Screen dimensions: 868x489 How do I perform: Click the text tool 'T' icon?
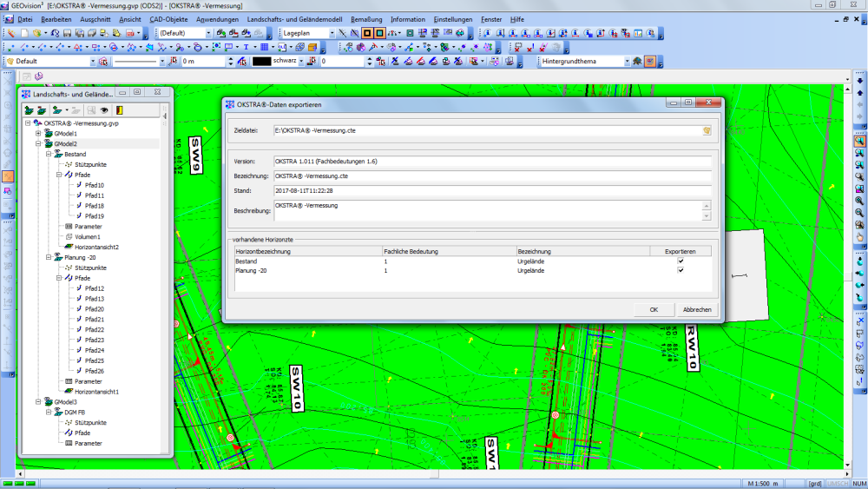(246, 47)
